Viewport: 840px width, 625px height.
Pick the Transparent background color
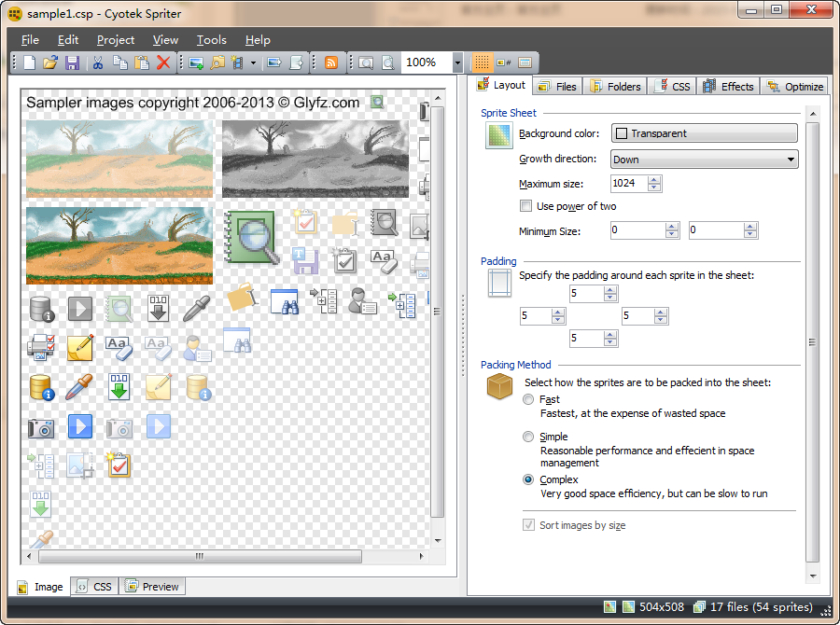704,133
